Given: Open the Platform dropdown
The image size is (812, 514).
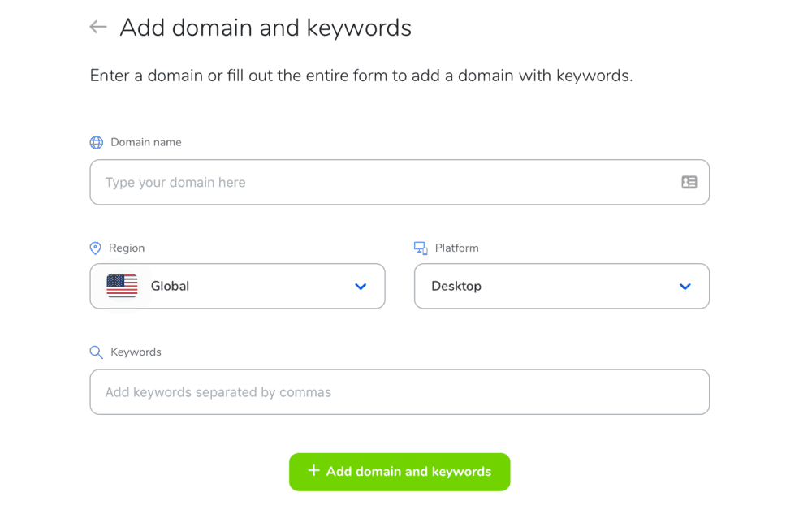Looking at the screenshot, I should [561, 286].
